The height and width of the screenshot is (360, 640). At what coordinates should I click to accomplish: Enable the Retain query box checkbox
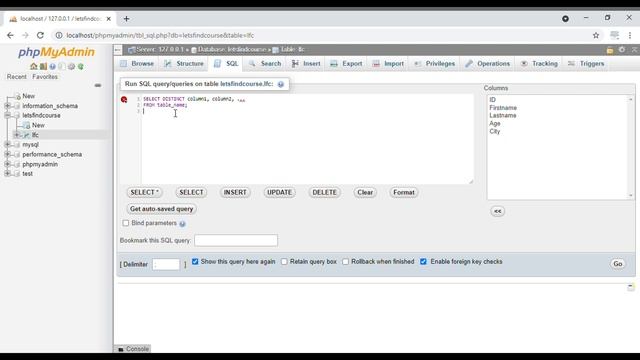(284, 262)
